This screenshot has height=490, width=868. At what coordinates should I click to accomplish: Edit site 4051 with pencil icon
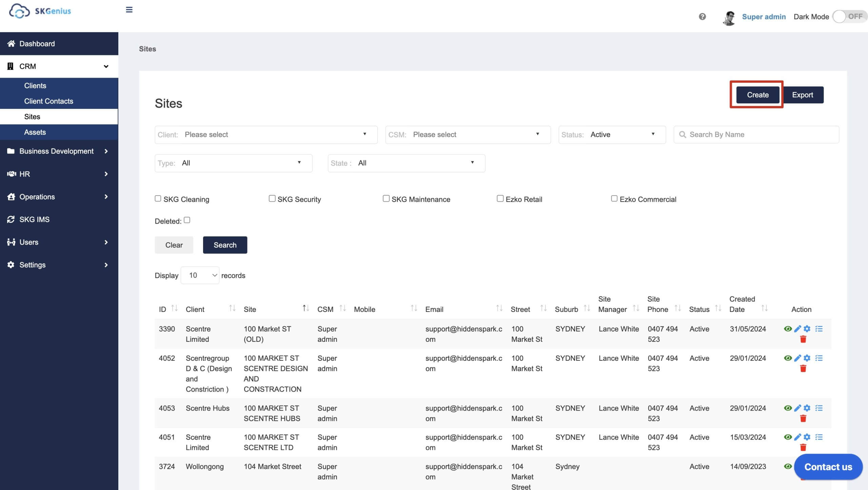797,437
